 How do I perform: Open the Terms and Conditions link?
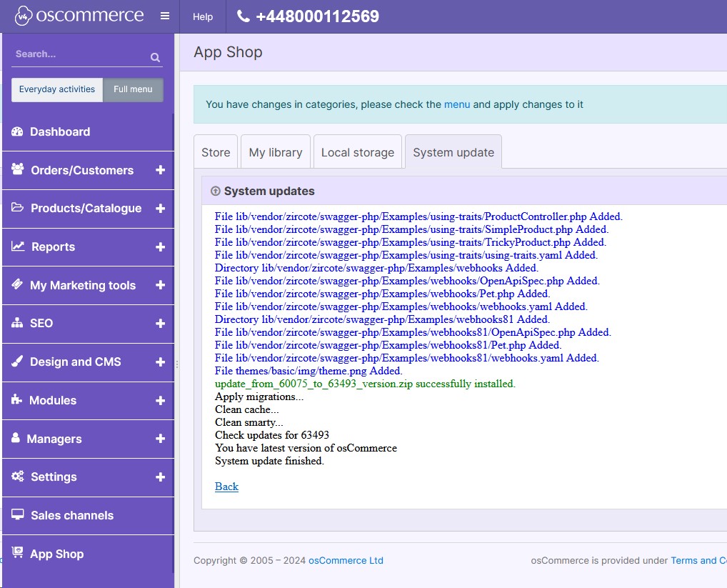(698, 560)
